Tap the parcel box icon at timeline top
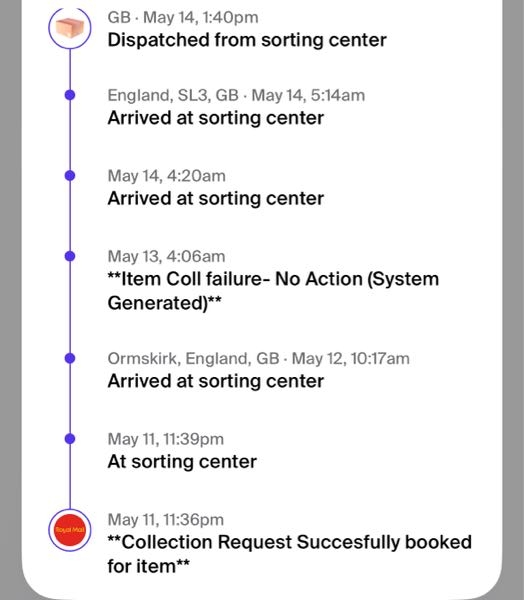Screen dimensions: 524x600 pos(70,28)
